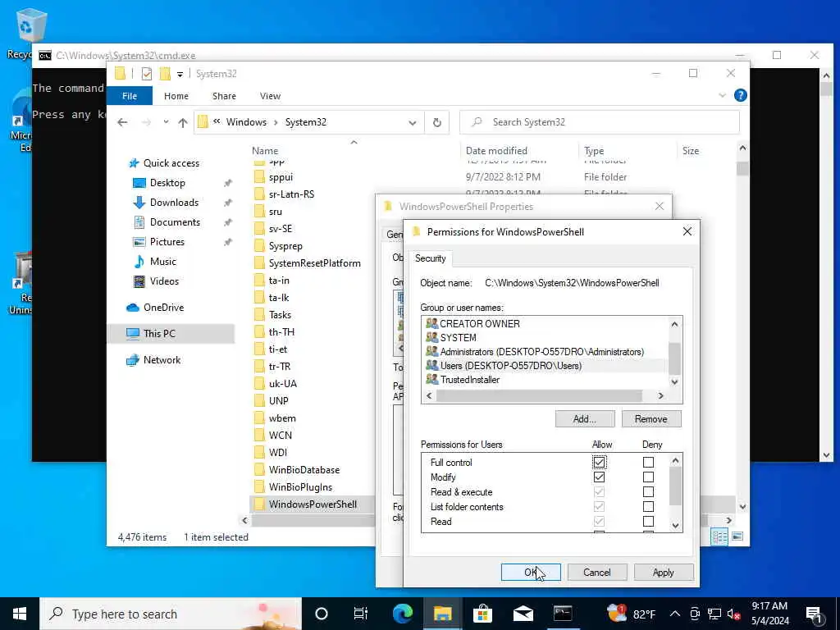
Task: Click group names horizontal scrollbar
Action: 539,396
